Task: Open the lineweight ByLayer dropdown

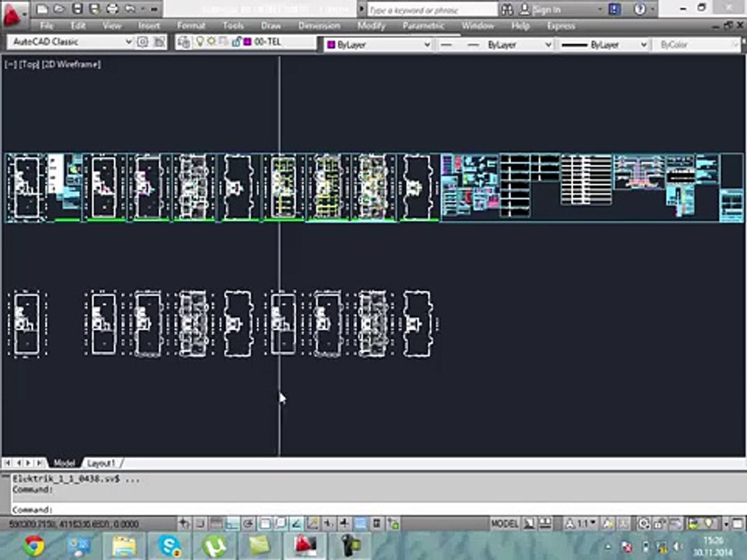Action: [x=603, y=45]
